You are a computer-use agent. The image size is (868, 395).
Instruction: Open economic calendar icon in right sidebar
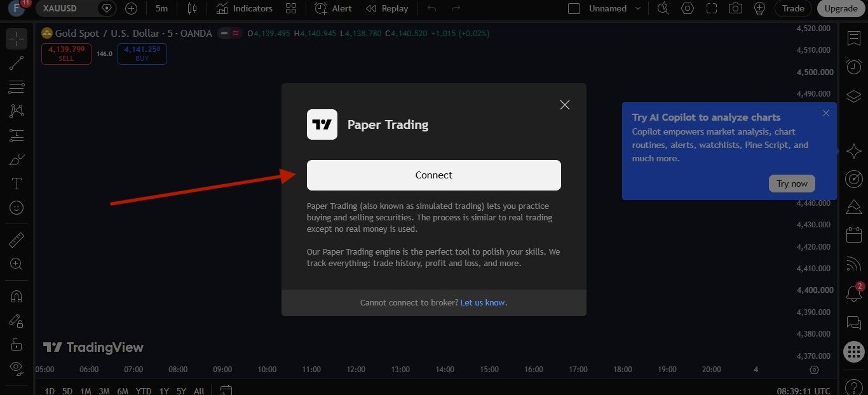pos(854,234)
